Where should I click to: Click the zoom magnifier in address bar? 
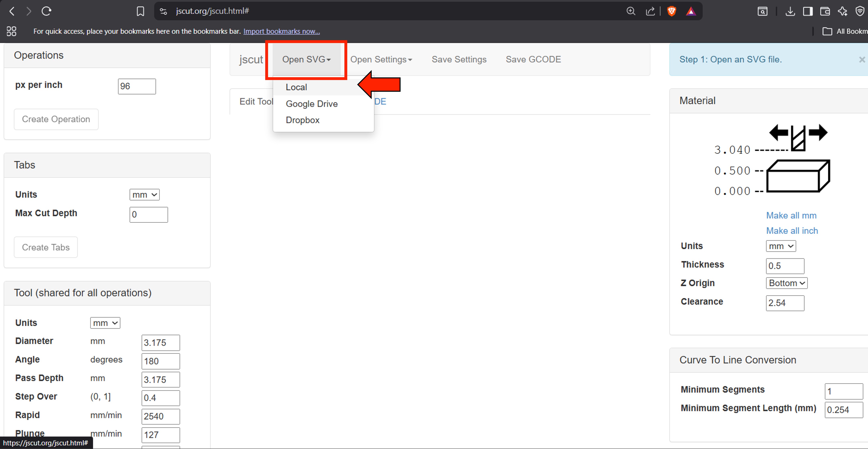(631, 11)
